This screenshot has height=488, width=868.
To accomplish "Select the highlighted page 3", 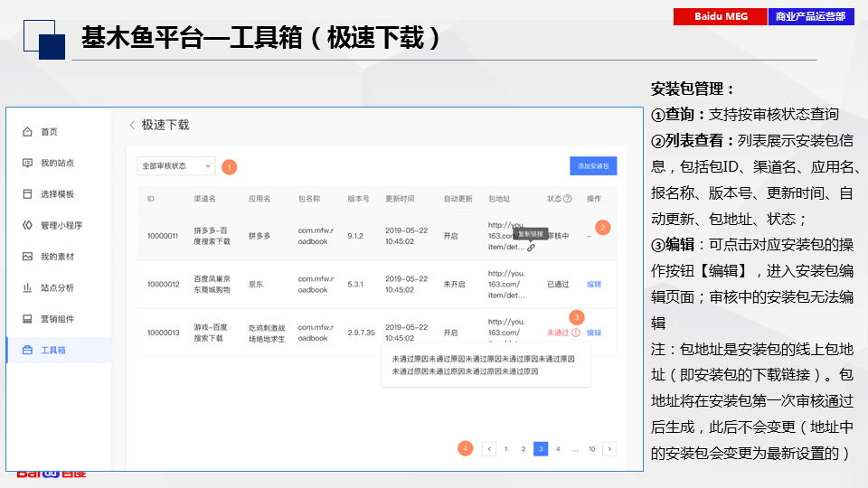I will click(541, 449).
